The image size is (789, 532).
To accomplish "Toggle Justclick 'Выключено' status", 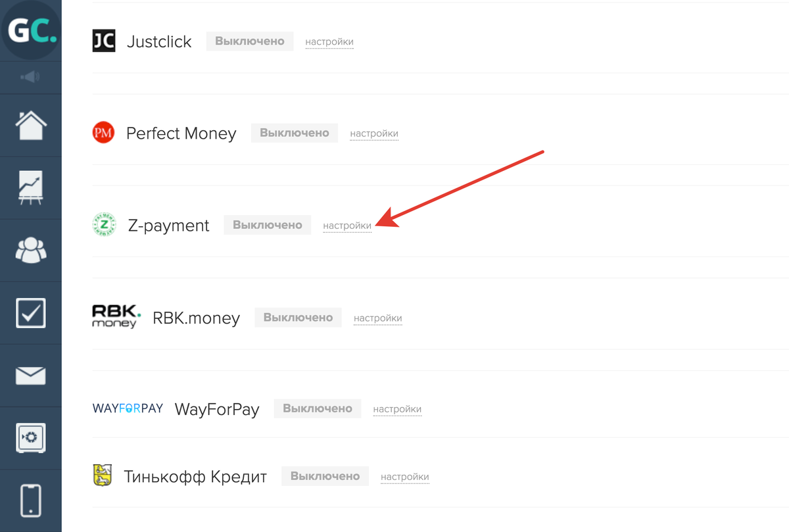I will 250,41.
